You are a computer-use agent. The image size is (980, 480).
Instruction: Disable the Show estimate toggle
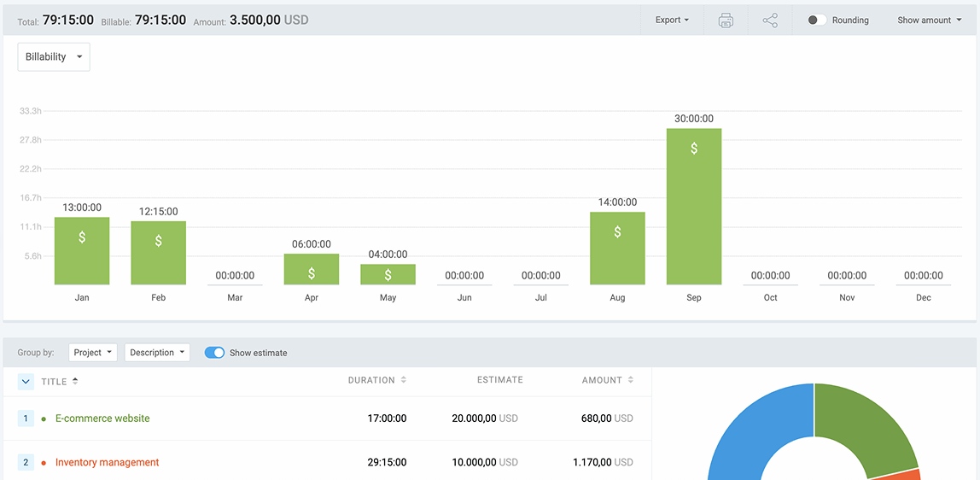[214, 353]
